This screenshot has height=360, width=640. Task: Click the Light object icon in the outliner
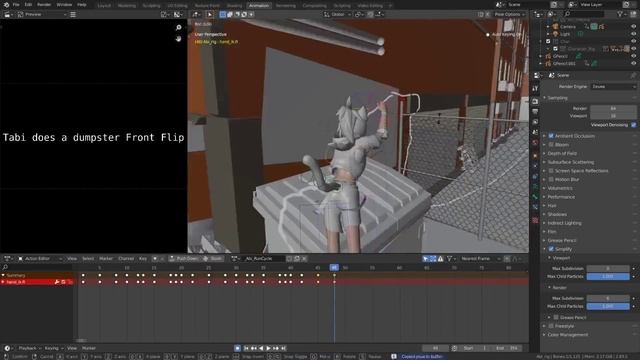[x=555, y=34]
